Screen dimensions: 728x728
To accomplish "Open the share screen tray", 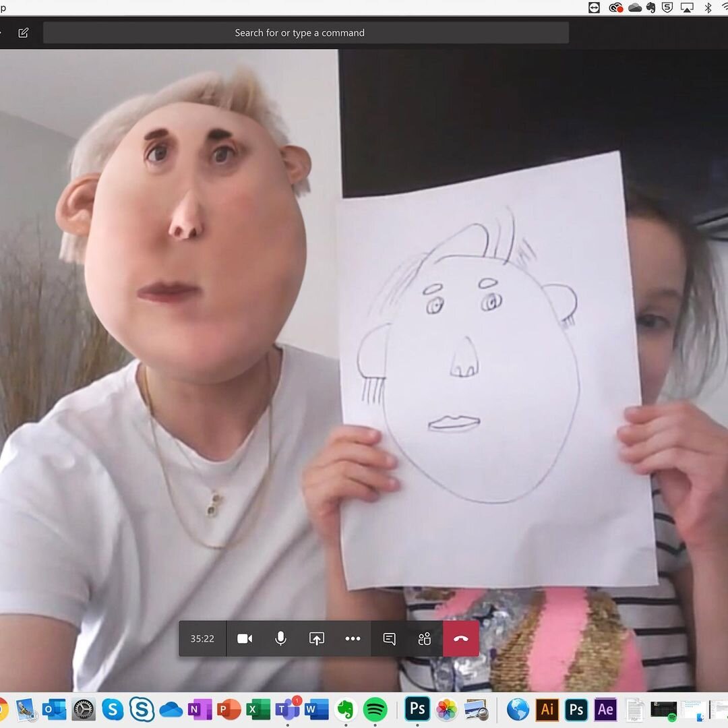I will pyautogui.click(x=317, y=638).
